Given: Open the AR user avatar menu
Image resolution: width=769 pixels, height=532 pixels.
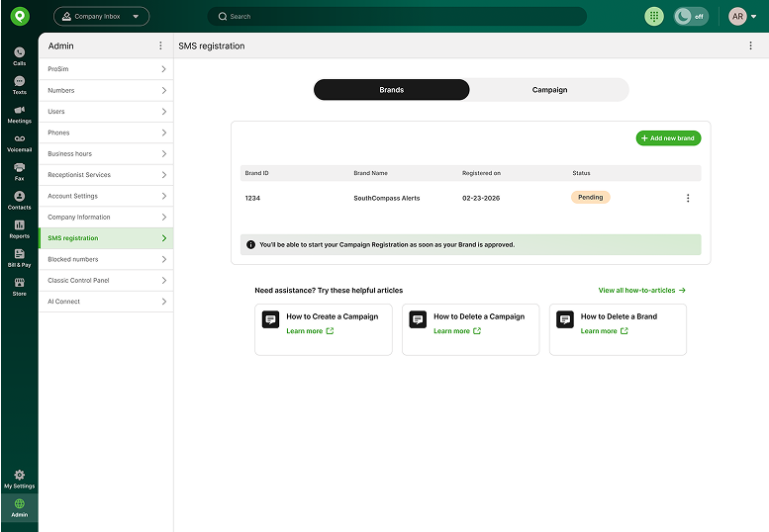Looking at the screenshot, I should [742, 17].
